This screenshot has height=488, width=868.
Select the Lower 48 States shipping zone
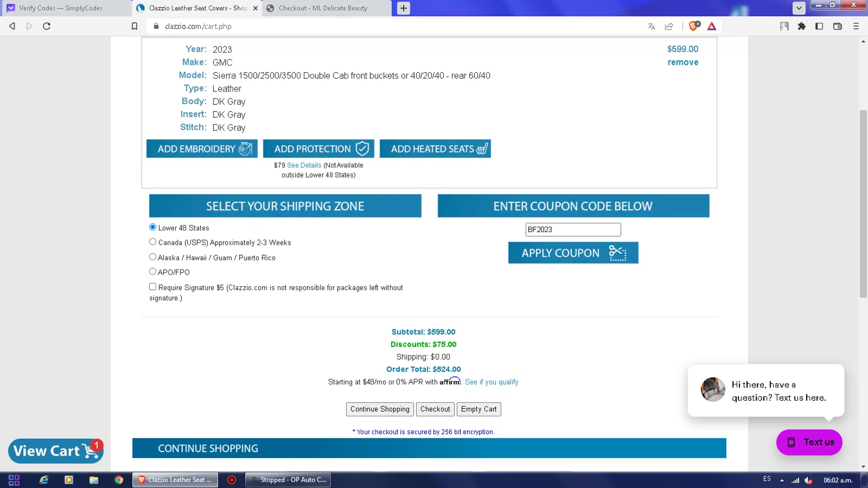[153, 227]
